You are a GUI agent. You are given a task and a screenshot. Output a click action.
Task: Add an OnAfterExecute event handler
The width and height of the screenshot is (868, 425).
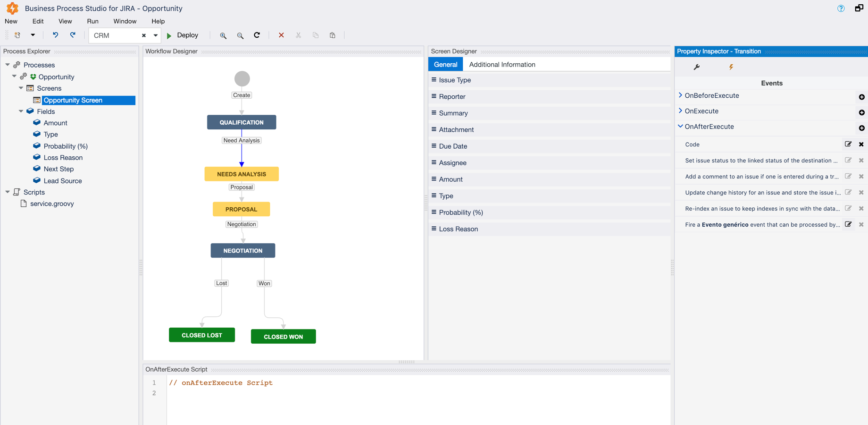[861, 128]
